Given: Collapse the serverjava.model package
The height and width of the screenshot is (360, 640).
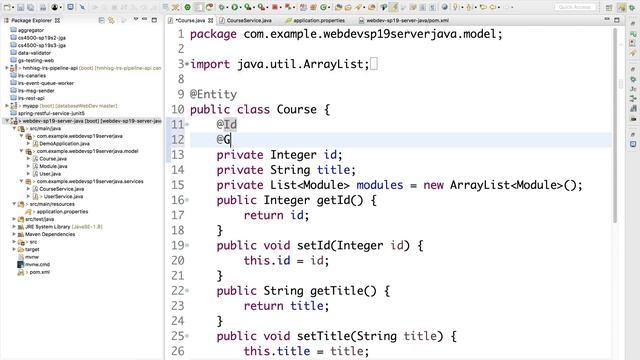Looking at the screenshot, I should tap(22, 151).
